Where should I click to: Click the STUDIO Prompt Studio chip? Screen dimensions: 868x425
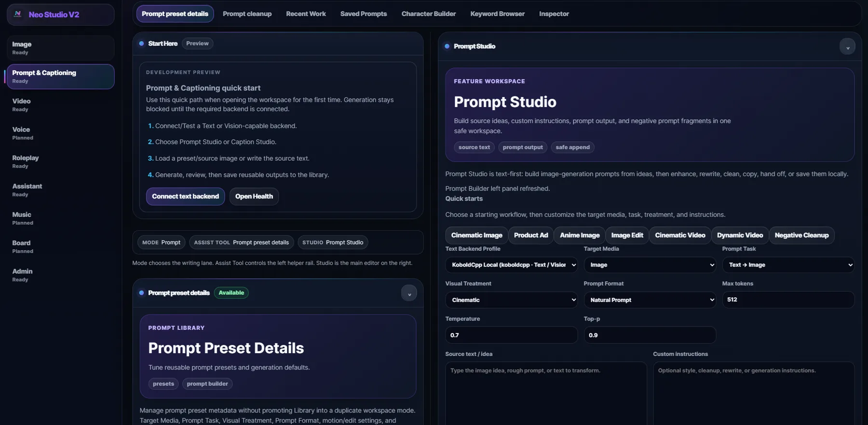(x=333, y=242)
